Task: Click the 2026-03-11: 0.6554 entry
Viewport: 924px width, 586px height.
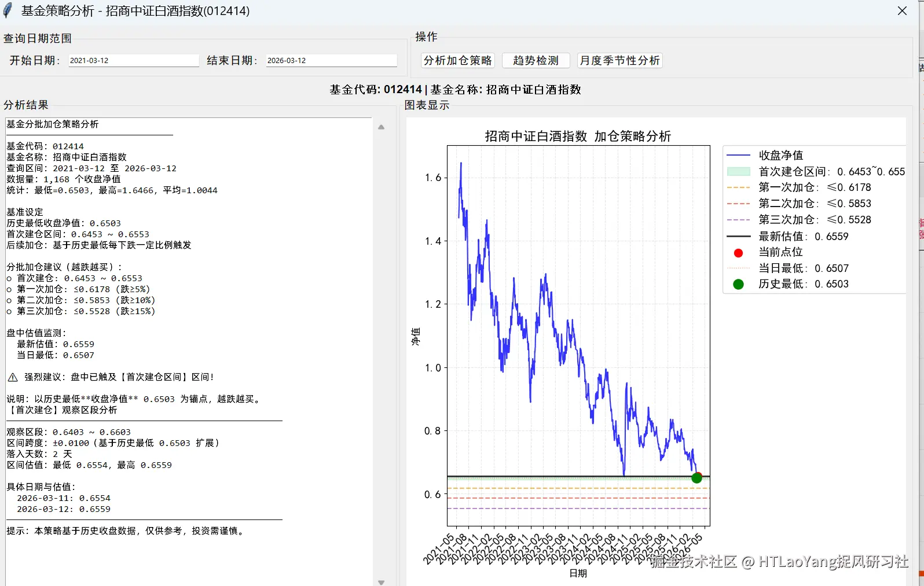Action: (64, 498)
